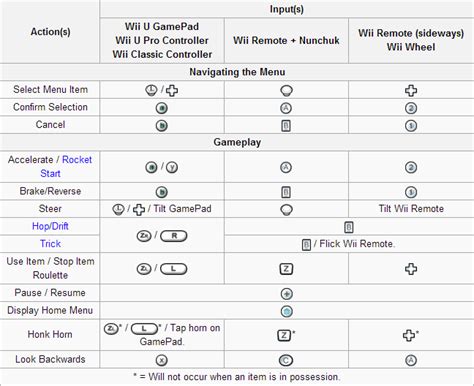Click the Gameplay section header
This screenshot has height=386, width=474.
[x=237, y=142]
